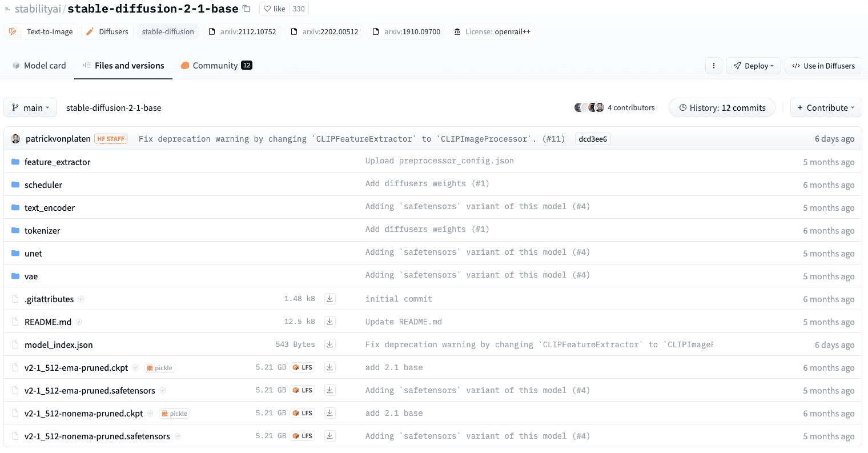Open the .gitattributes file

click(x=49, y=299)
